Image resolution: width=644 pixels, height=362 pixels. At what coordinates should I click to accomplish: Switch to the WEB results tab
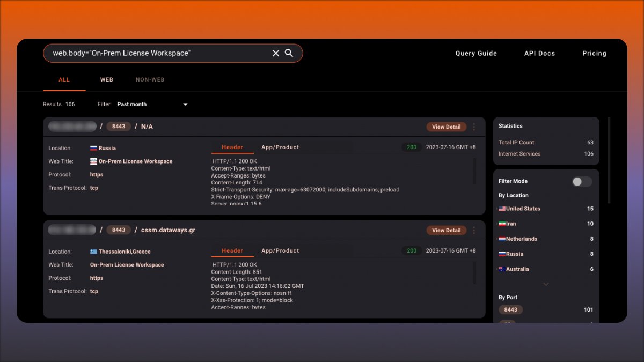point(106,79)
